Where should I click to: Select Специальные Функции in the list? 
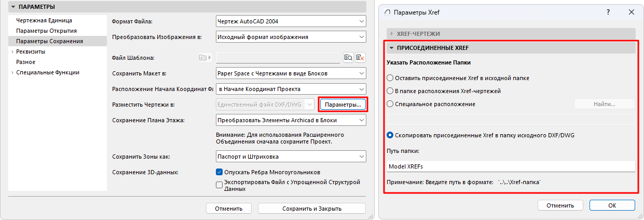coord(48,72)
